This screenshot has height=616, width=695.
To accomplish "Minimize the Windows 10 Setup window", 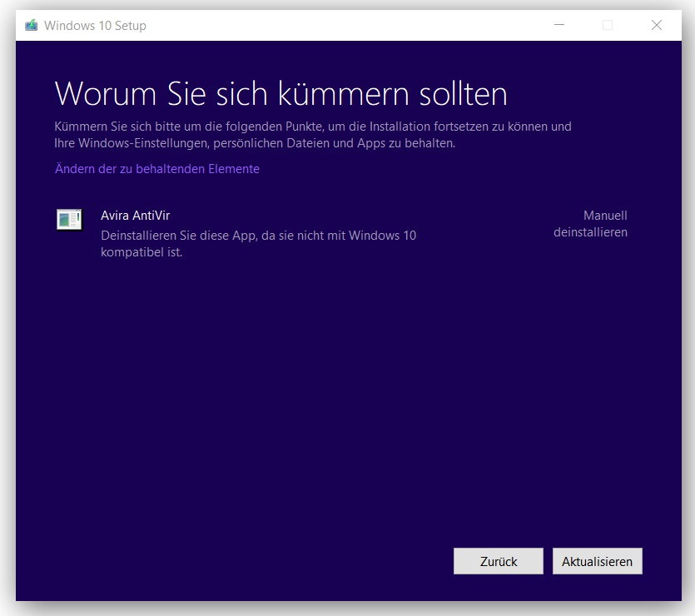I will coord(559,25).
